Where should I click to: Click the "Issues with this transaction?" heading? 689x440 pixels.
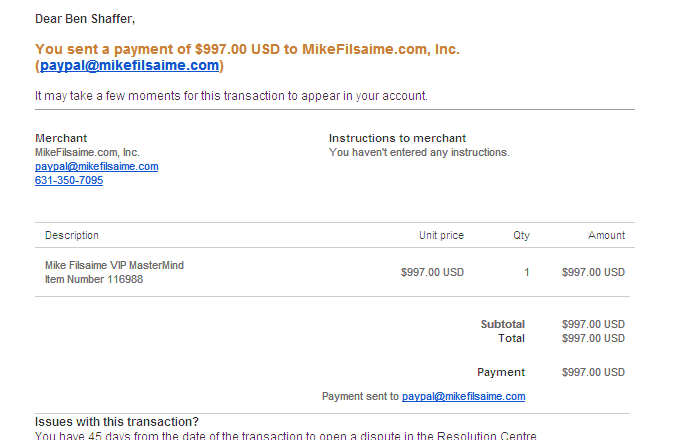117,422
